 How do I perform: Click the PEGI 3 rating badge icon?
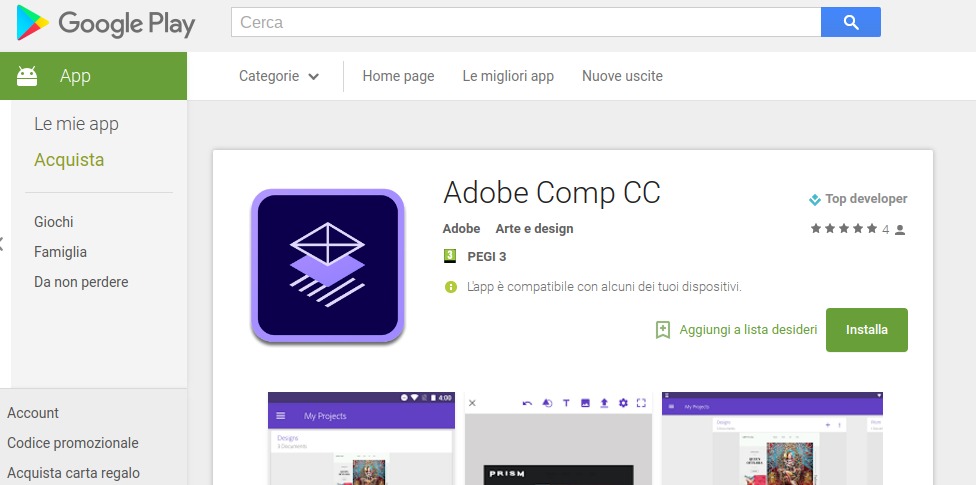click(x=449, y=256)
